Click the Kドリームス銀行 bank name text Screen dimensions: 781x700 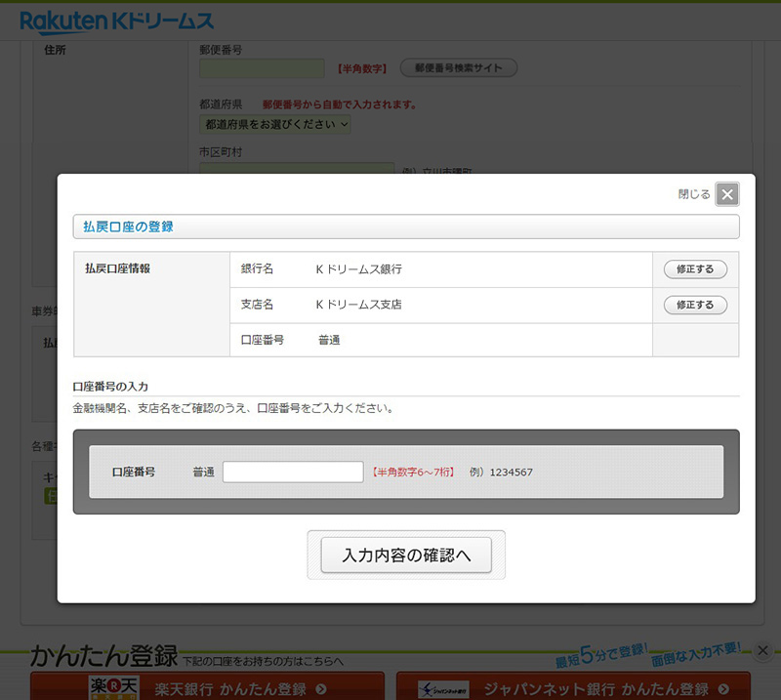pos(358,269)
